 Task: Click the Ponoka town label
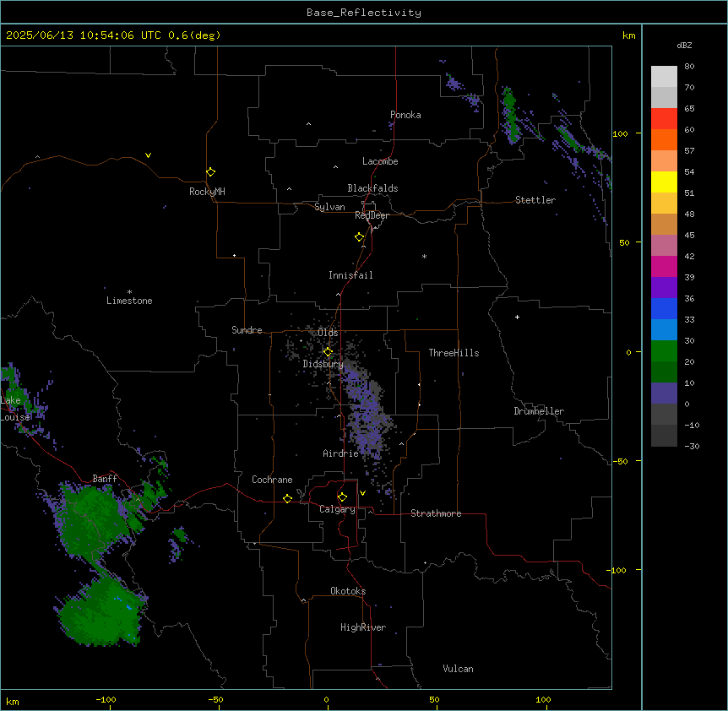[x=405, y=115]
